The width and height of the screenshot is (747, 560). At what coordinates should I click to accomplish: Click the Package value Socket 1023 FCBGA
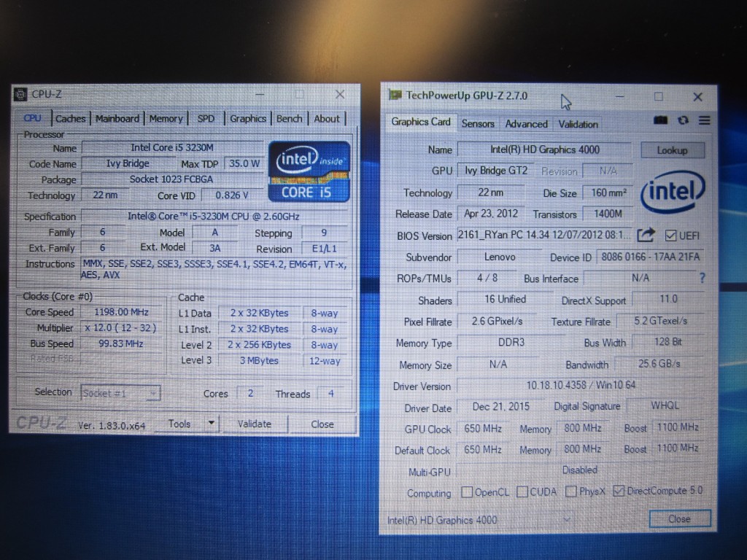[171, 179]
